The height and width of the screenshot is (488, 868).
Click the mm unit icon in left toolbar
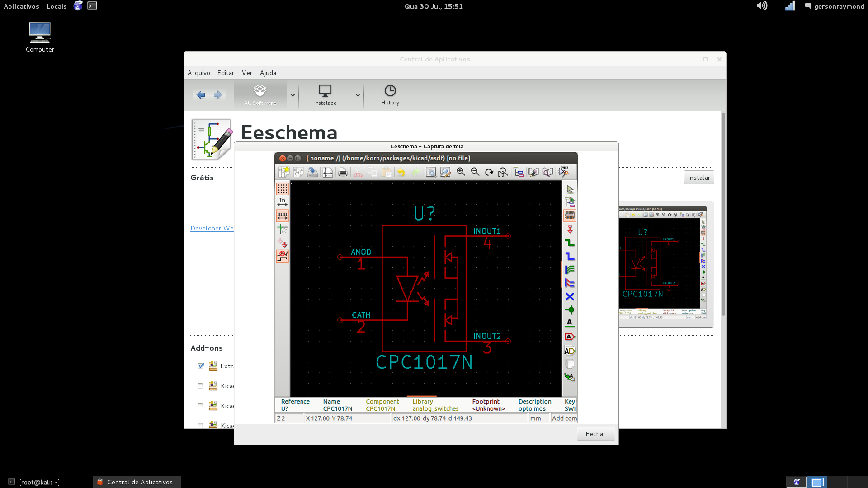(x=283, y=216)
